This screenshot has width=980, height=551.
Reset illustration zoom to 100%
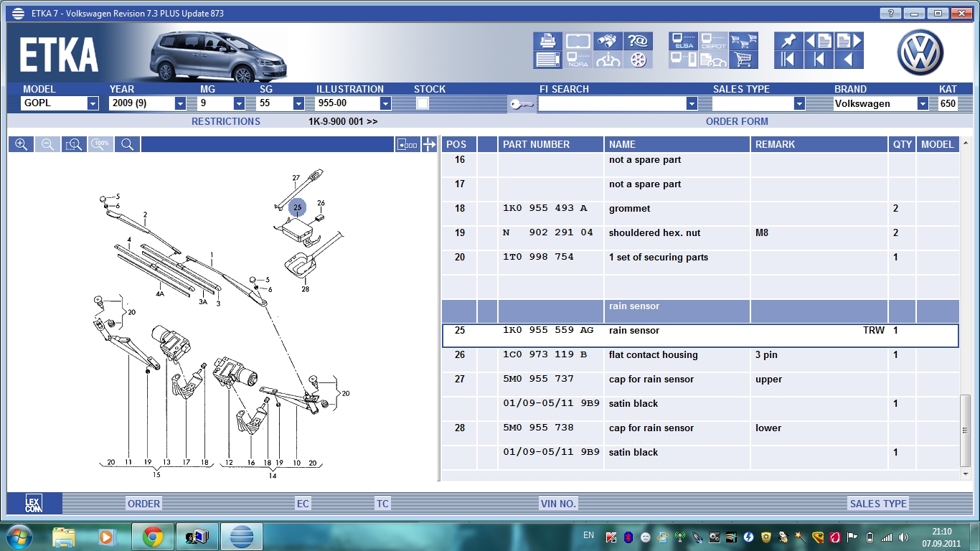100,144
